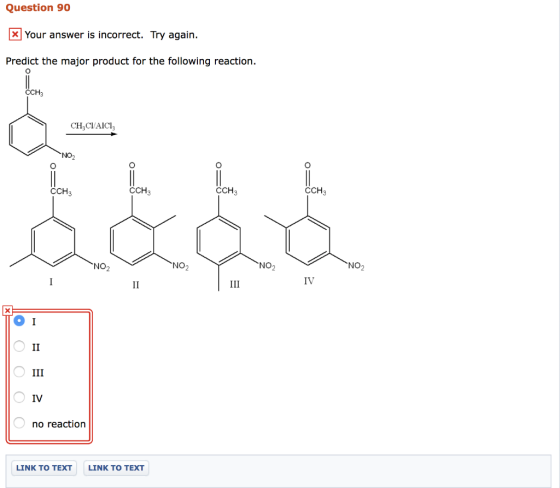Click the reactant molecule with NO2 group
Viewport: 560px width, 488px height.
(x=42, y=114)
